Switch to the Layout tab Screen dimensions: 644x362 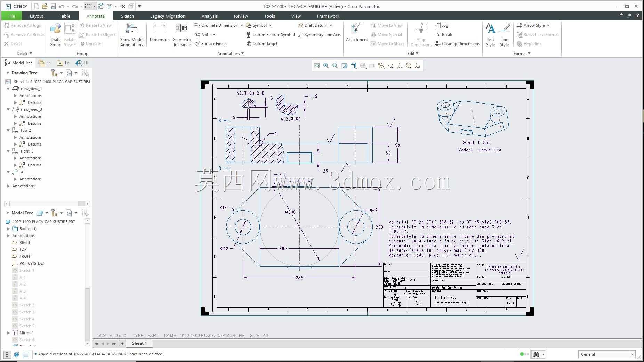click(x=37, y=16)
